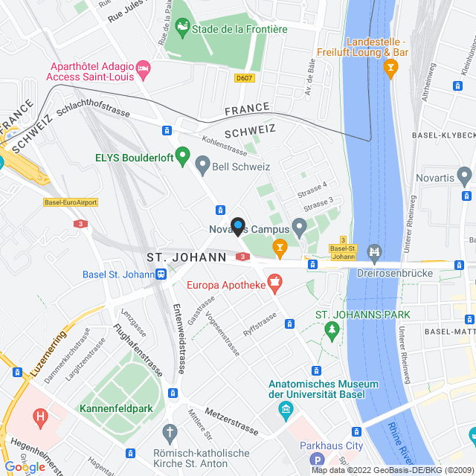Viewport: 476px width, 476px height.
Task: Open the Basel St. Johann train station icon
Action: pos(161,274)
